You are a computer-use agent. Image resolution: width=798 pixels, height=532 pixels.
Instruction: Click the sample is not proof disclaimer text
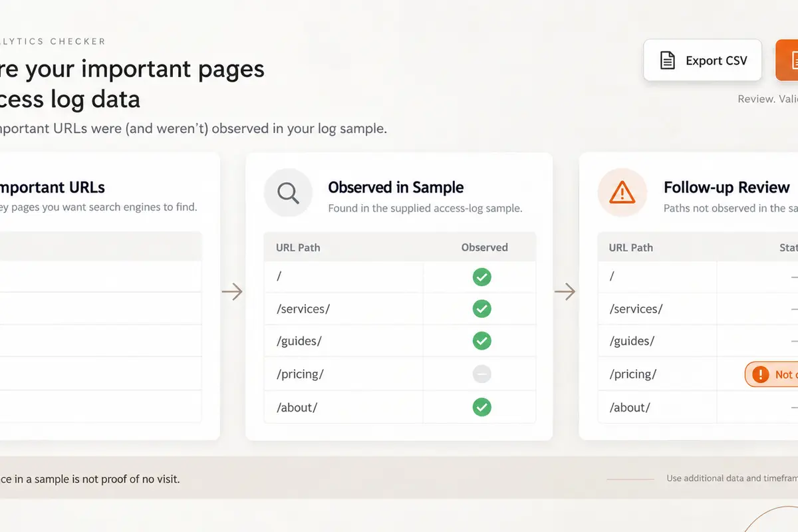point(90,479)
